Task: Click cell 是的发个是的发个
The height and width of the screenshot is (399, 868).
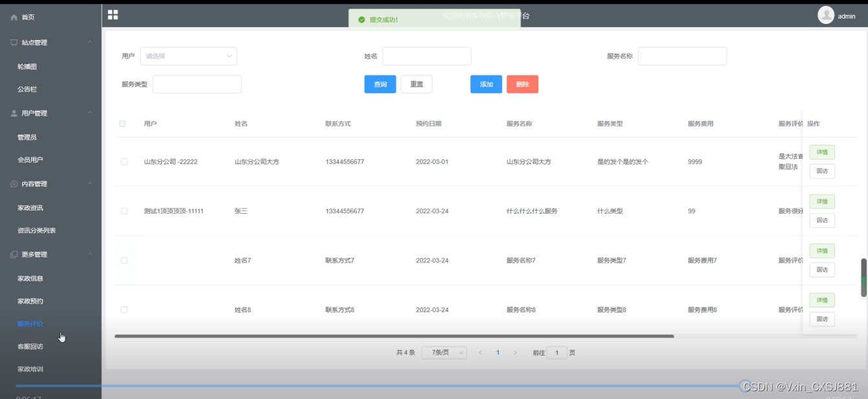Action: pos(622,162)
